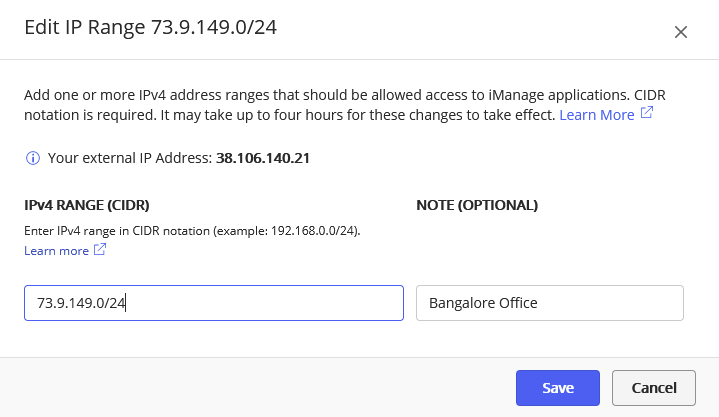Image resolution: width=719 pixels, height=417 pixels.
Task: Open Learn more link below CIDR example
Action: coord(56,251)
